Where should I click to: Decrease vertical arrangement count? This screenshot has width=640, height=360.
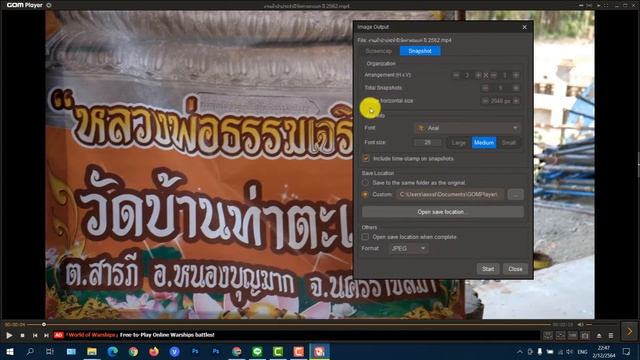point(494,76)
